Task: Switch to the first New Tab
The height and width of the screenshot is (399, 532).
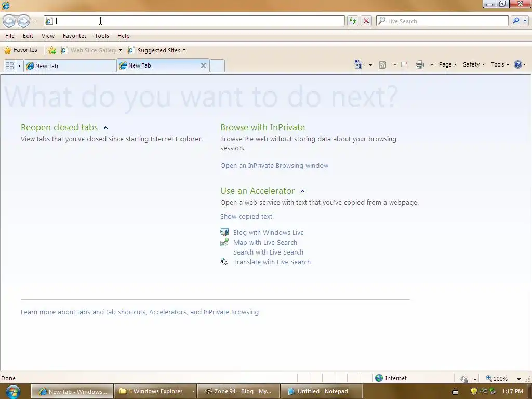Action: (70, 66)
